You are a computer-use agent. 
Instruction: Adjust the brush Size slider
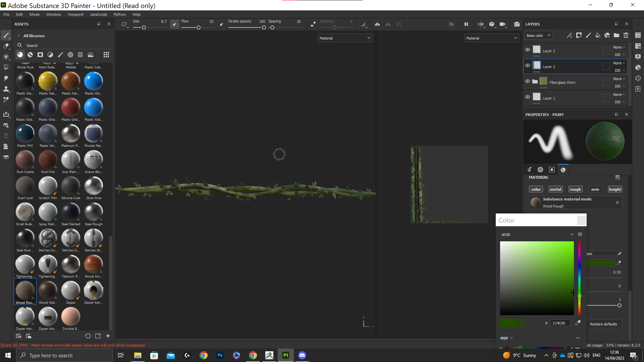[x=150, y=27]
